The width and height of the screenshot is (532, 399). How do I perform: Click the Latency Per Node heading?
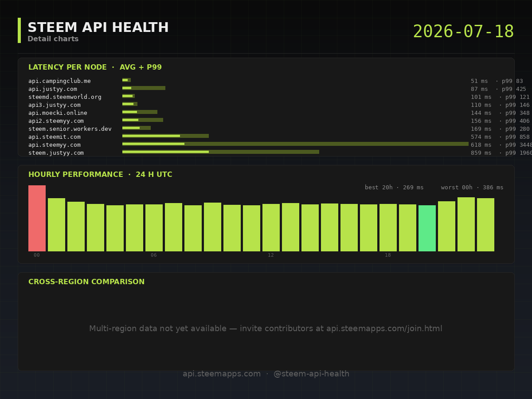(95, 67)
